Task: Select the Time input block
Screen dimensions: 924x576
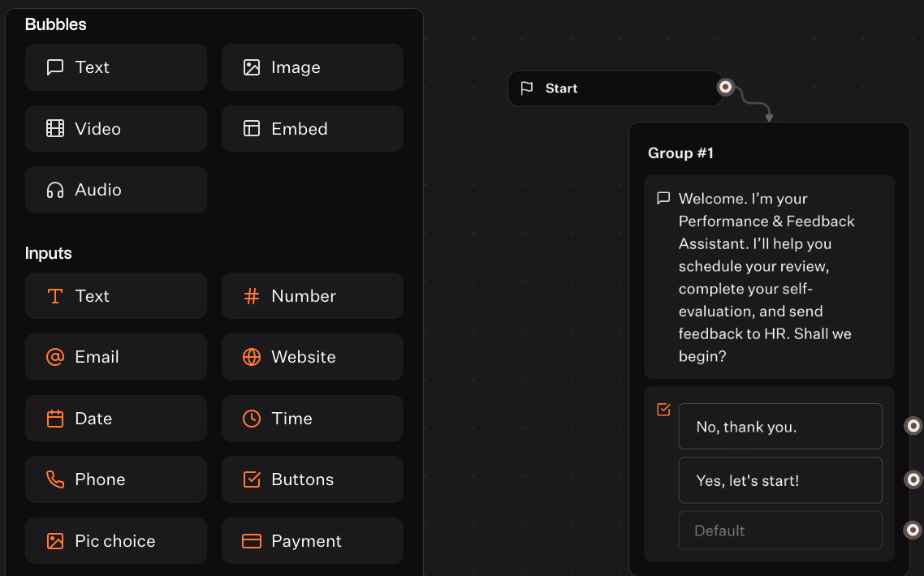Action: tap(312, 419)
